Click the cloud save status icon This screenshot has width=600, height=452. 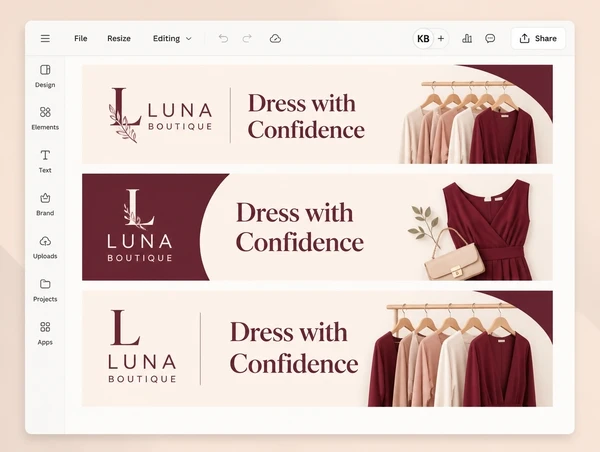275,38
